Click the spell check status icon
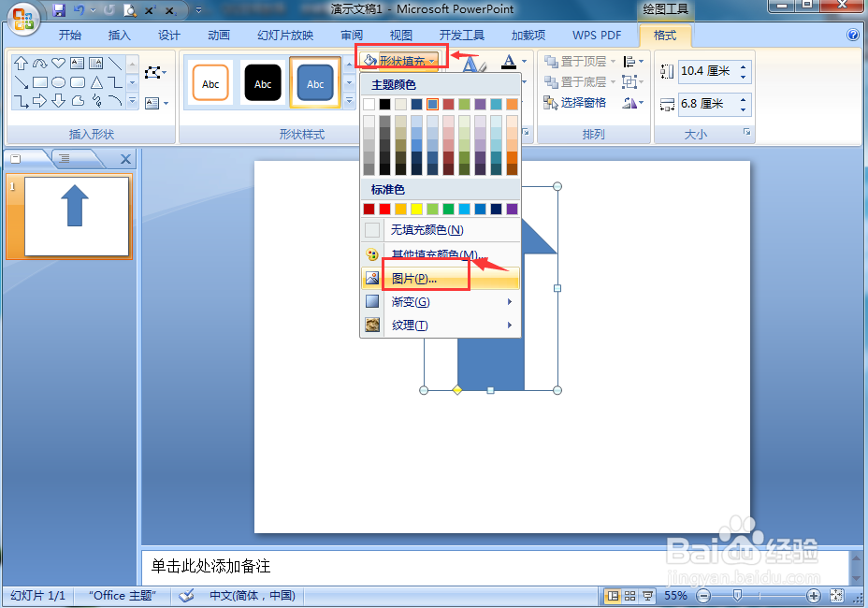 pyautogui.click(x=186, y=596)
